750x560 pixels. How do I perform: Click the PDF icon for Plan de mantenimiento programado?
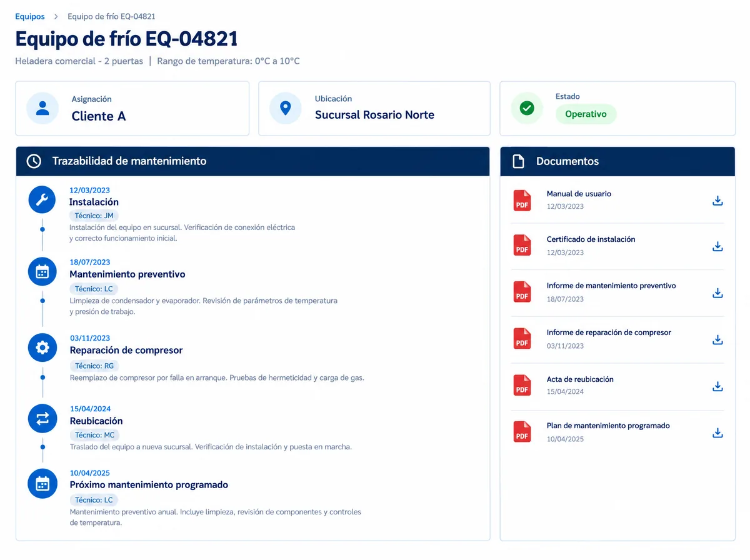pos(522,432)
